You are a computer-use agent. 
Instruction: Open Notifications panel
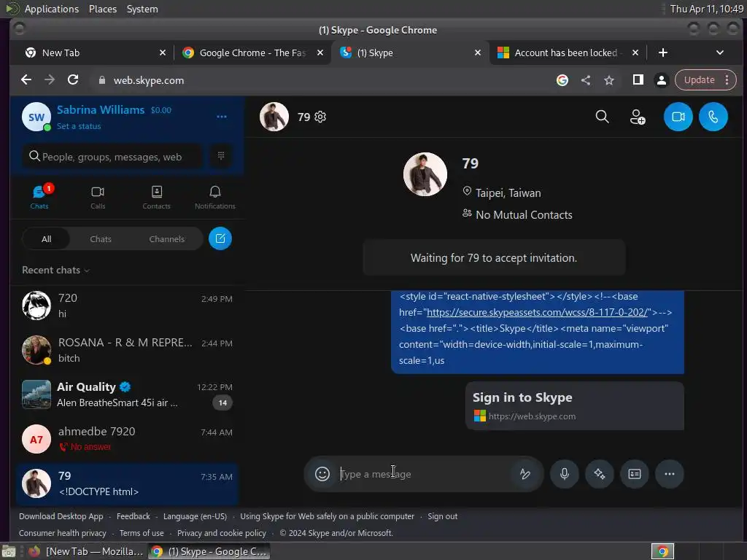click(215, 197)
